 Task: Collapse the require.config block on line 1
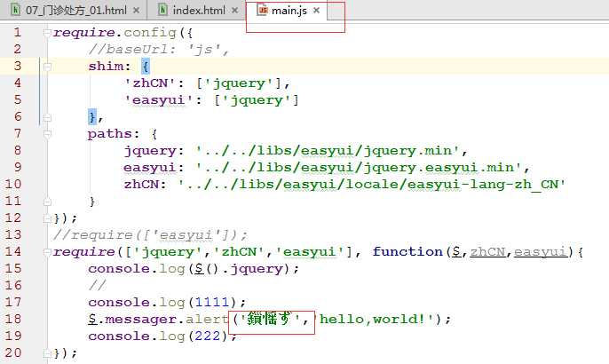tap(47, 33)
